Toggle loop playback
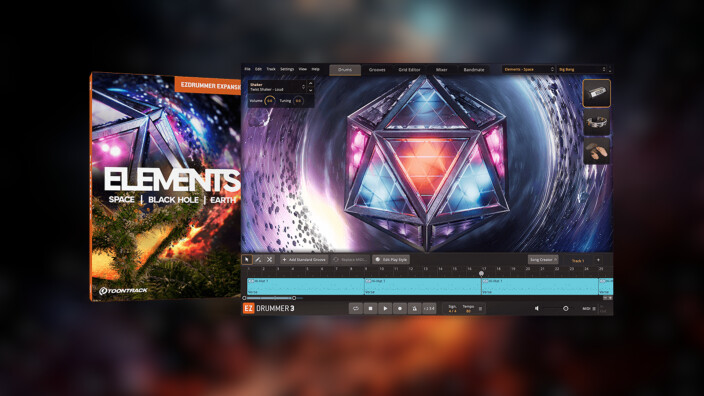Image resolution: width=704 pixels, height=396 pixels. (x=356, y=308)
